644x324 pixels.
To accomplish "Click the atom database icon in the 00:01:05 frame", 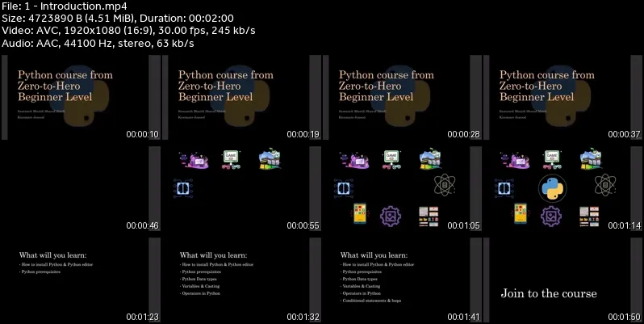I will pyautogui.click(x=445, y=184).
